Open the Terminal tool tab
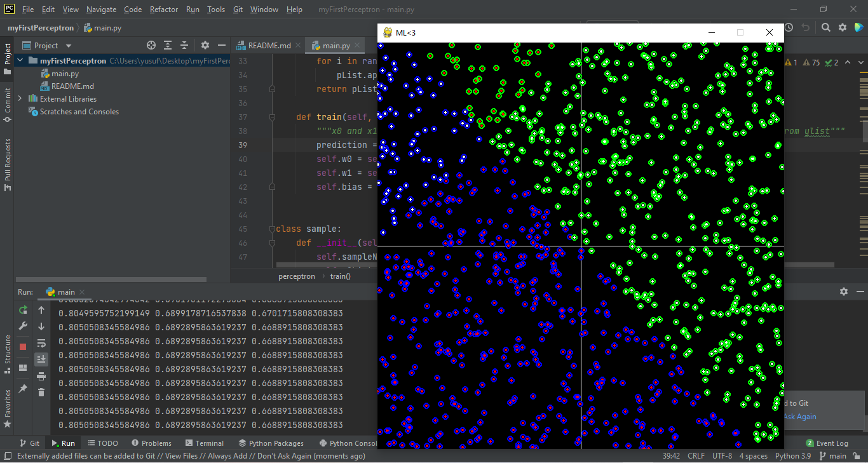 [x=205, y=443]
